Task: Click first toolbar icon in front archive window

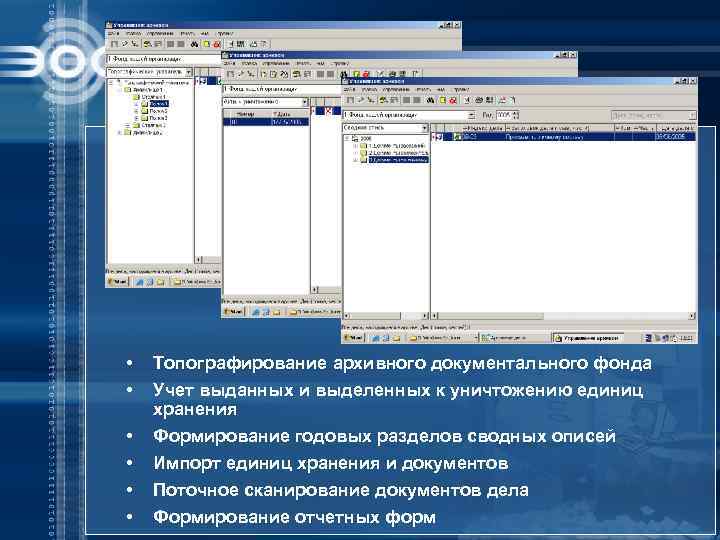Action: [x=350, y=100]
